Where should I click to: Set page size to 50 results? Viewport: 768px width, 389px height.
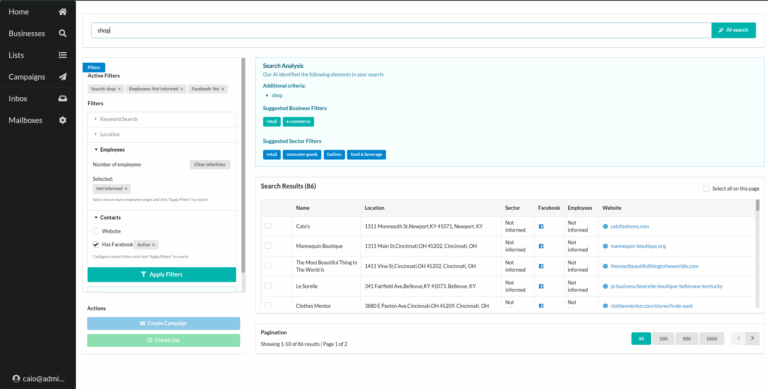pyautogui.click(x=641, y=339)
